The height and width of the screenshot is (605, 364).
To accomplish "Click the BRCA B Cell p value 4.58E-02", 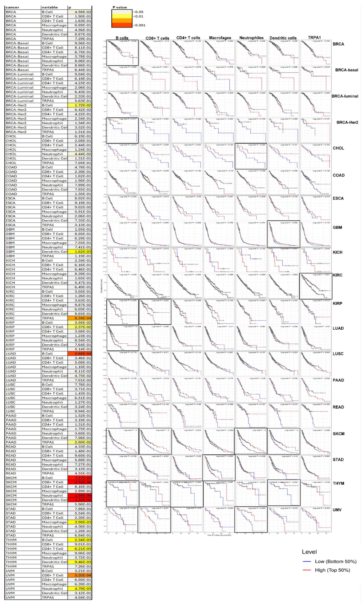I will pyautogui.click(x=80, y=12).
